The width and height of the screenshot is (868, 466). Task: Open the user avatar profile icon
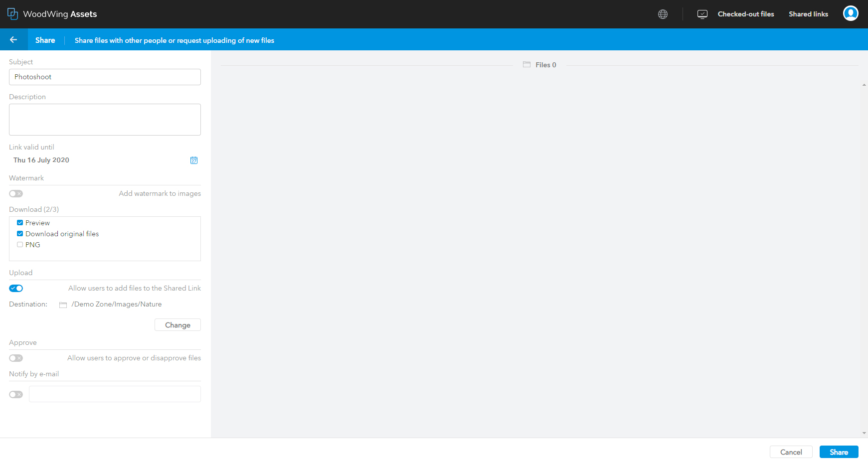(x=851, y=13)
